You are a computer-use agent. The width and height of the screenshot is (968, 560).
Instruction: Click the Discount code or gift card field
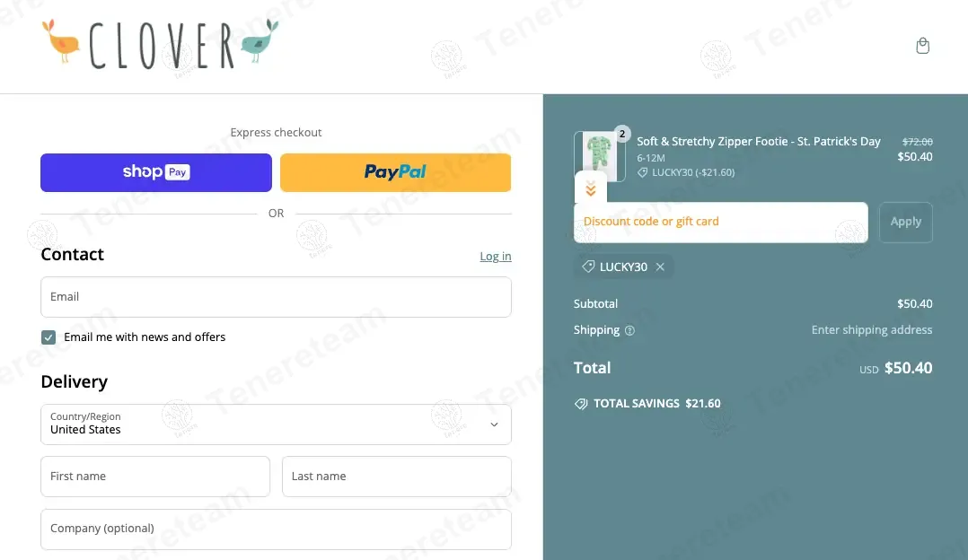point(720,222)
